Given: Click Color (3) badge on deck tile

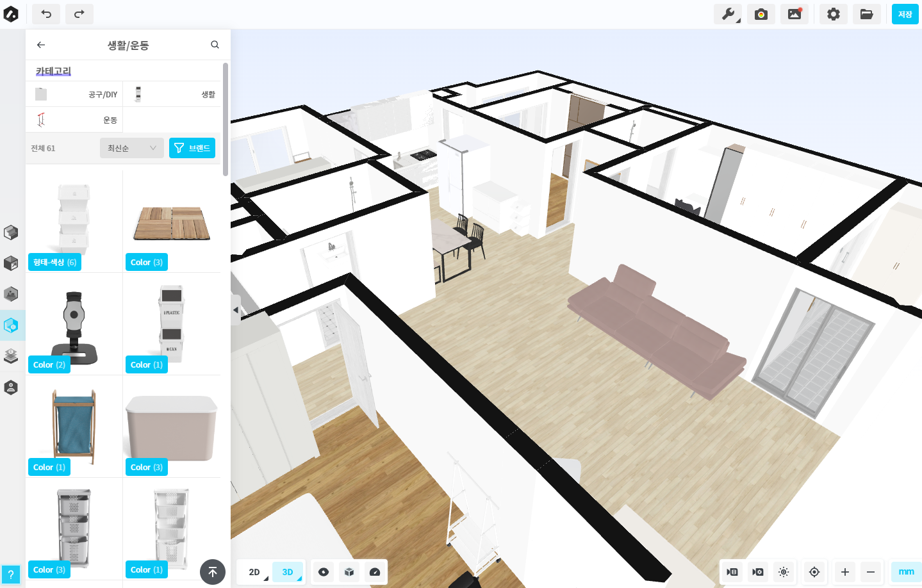Looking at the screenshot, I should (x=147, y=262).
